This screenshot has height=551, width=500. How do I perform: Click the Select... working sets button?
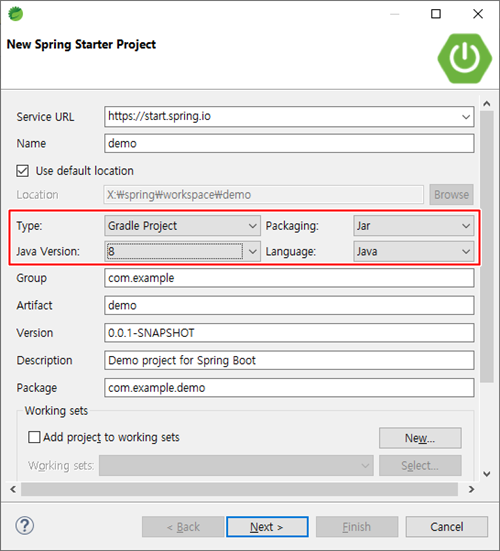tap(420, 466)
